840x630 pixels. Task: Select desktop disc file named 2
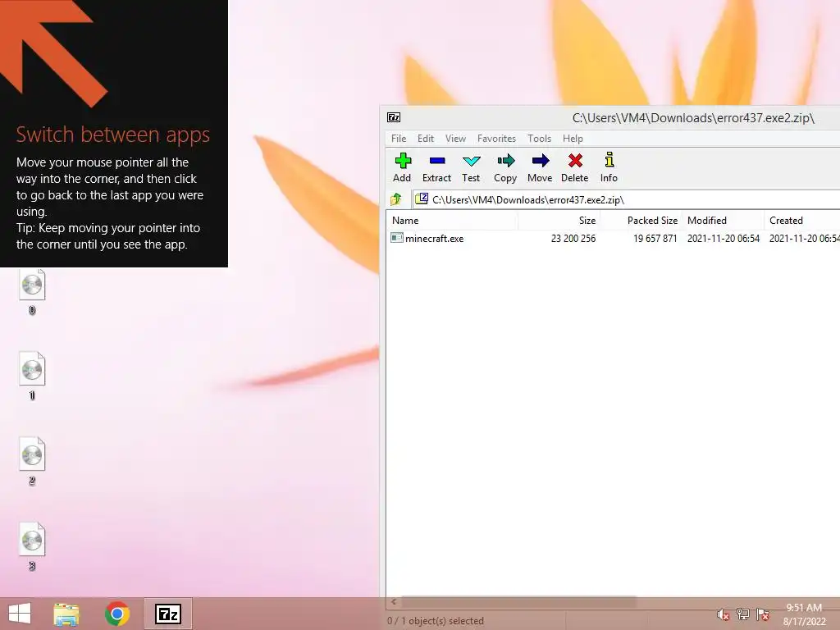tap(32, 462)
